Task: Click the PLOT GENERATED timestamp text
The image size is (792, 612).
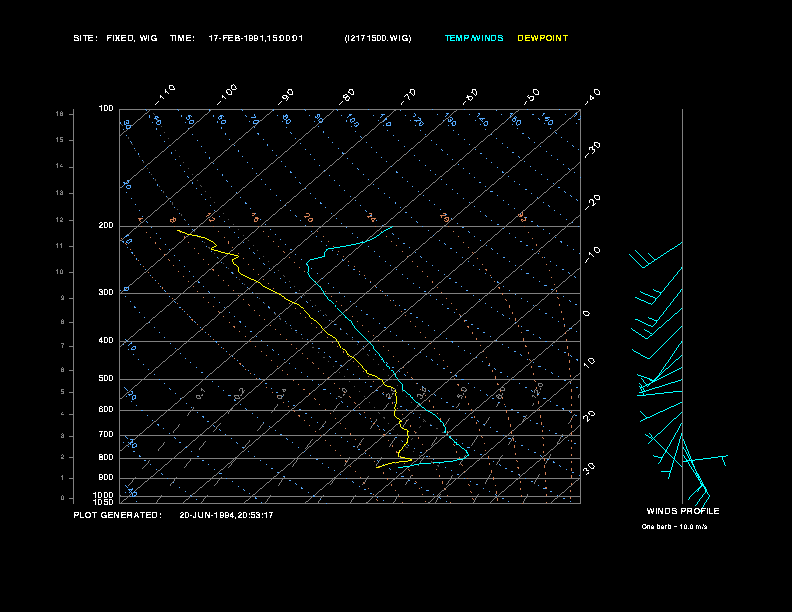Action: 173,515
